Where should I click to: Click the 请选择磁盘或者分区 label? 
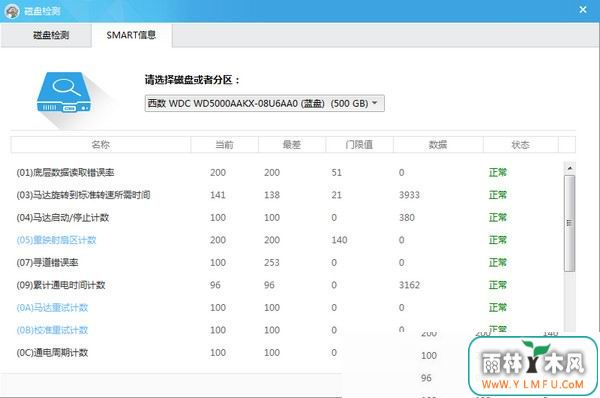point(192,80)
